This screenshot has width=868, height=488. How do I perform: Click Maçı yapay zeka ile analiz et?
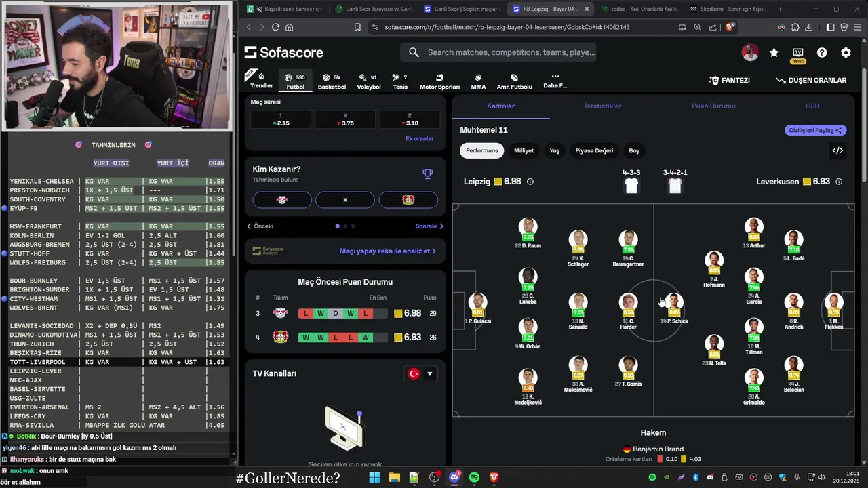[x=387, y=251]
